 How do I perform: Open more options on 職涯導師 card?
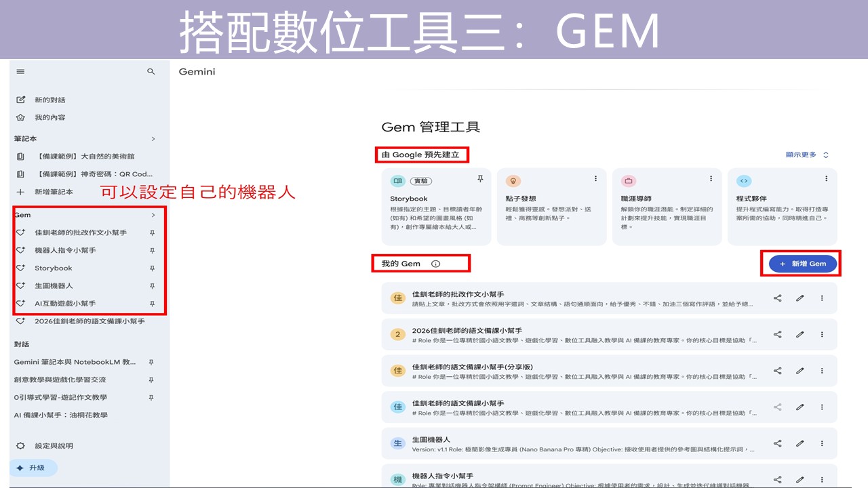point(711,179)
